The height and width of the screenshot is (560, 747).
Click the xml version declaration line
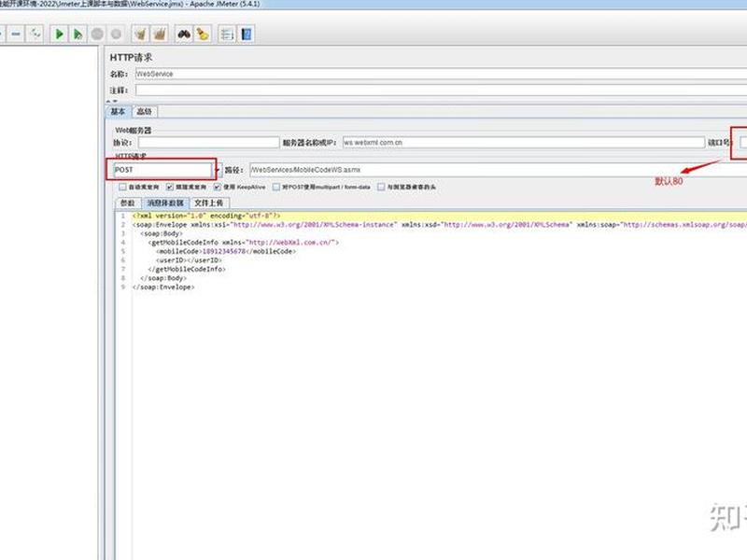tap(206, 216)
